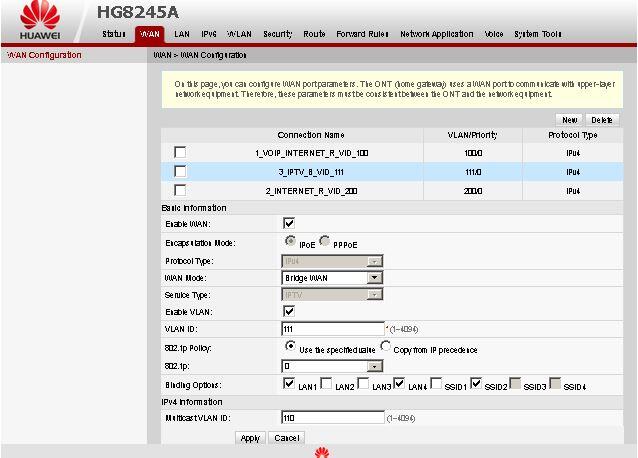Toggle the LAN3 binding checkbox
The height and width of the screenshot is (458, 638).
(x=363, y=383)
